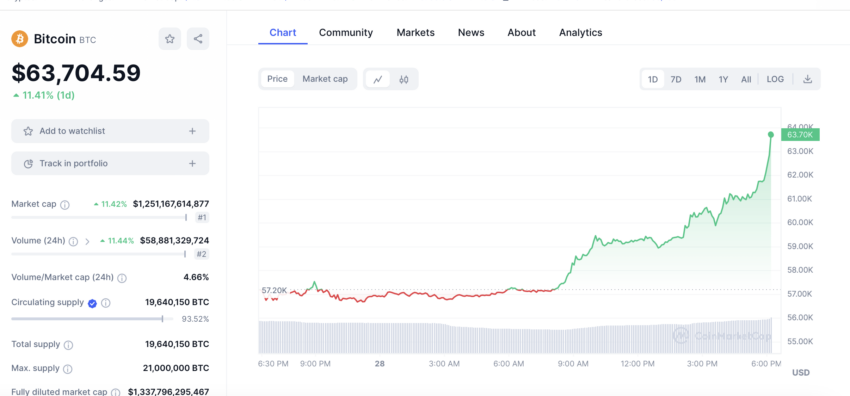This screenshot has height=396, width=850.
Task: Select the 1Y time range
Action: tap(723, 79)
